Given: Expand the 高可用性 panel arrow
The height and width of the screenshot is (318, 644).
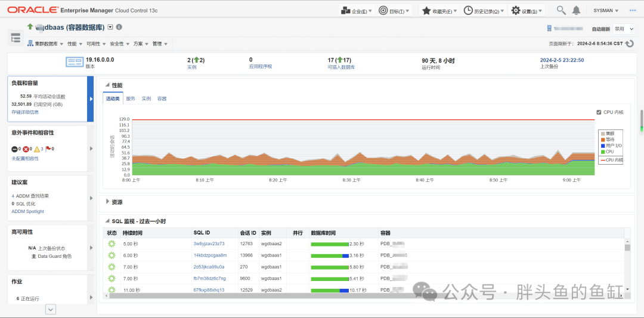Looking at the screenshot, I should pos(91,248).
